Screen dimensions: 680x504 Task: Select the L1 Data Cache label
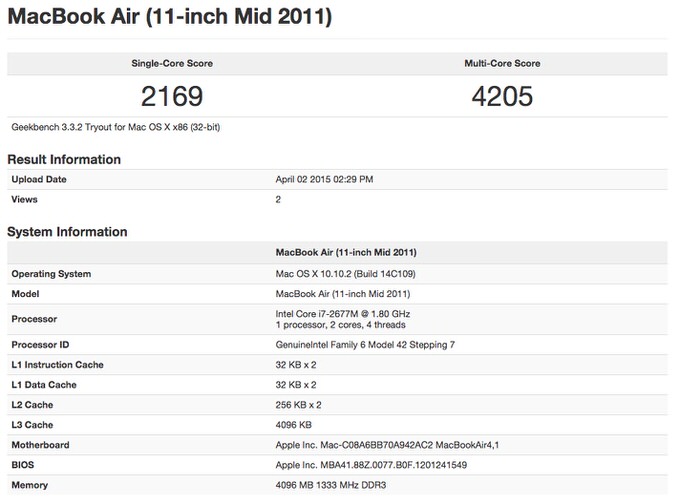point(44,385)
